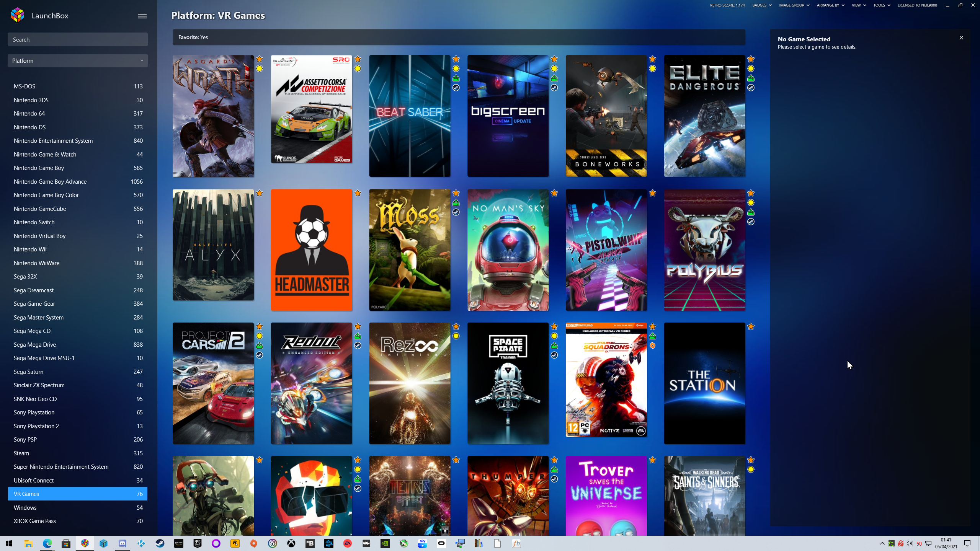This screenshot has height=551, width=980.
Task: Toggle favorite star on No Man's Sky
Action: [554, 193]
